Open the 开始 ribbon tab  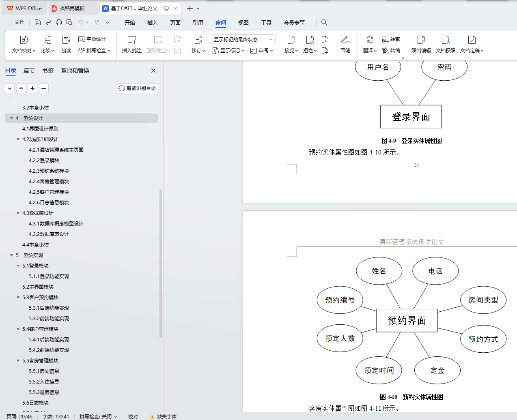click(130, 23)
